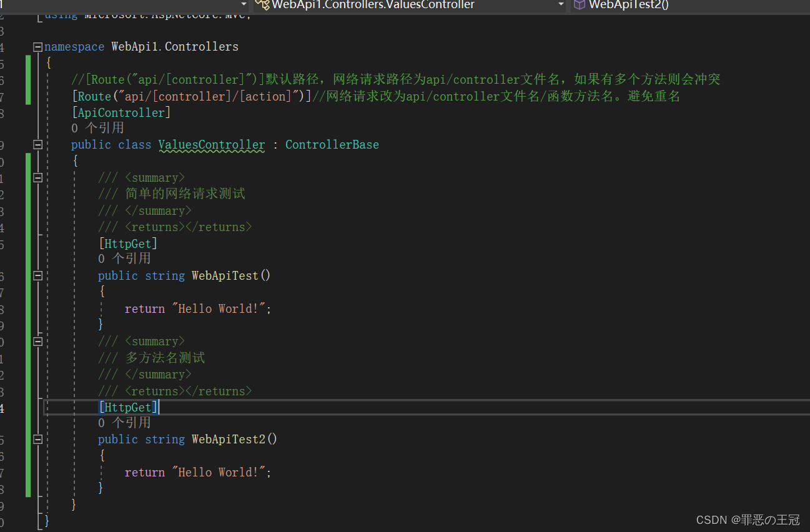
Task: Collapse the namespace WebApi1.Controllers block
Action: click(37, 47)
